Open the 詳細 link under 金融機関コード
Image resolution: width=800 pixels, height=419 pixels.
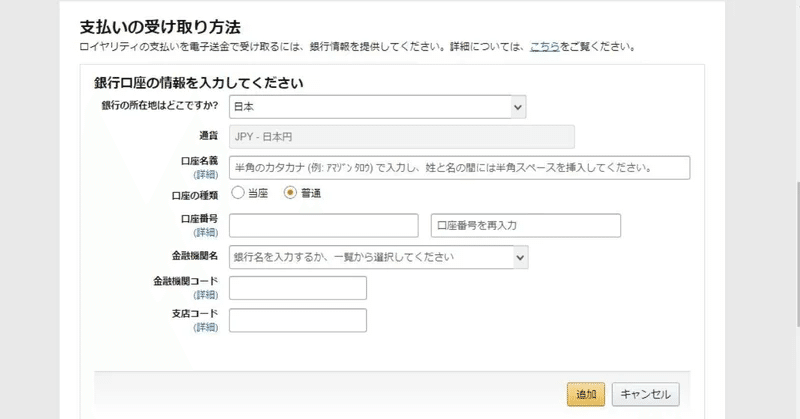pos(206,294)
